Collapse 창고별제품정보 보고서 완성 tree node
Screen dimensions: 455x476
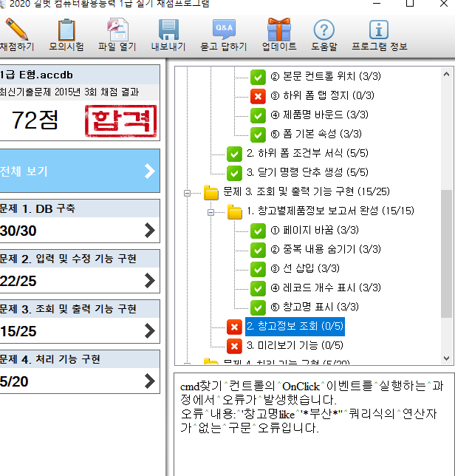pos(212,212)
